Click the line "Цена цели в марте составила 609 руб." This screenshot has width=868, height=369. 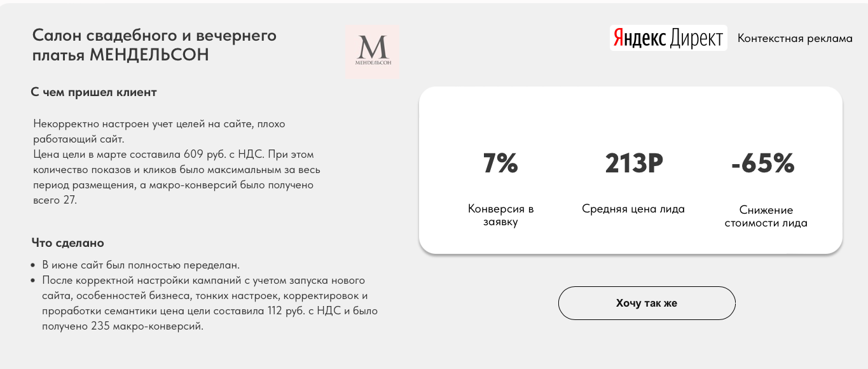coord(174,154)
